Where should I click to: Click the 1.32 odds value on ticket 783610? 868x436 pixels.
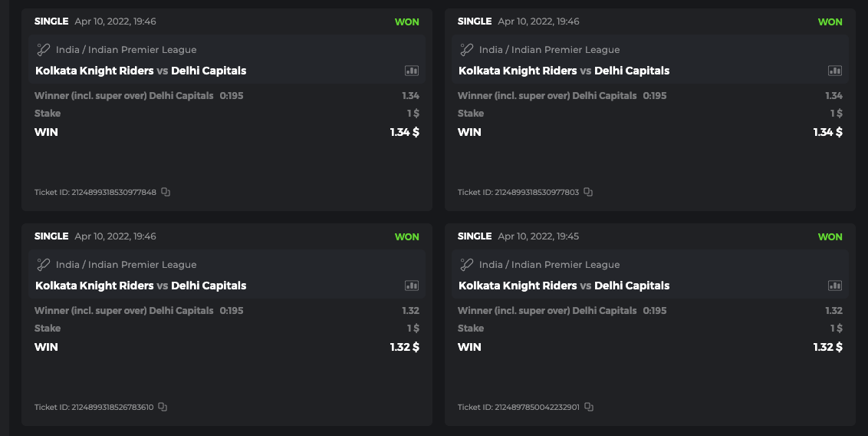point(410,311)
